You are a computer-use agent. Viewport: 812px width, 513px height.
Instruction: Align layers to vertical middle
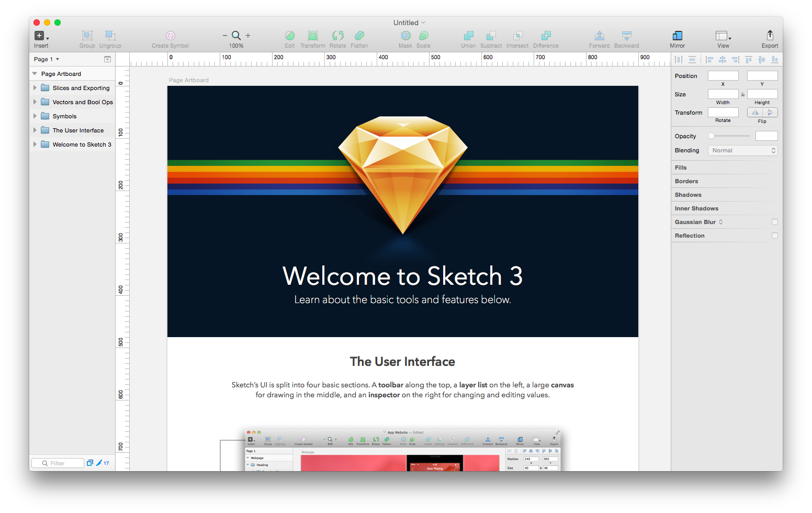(x=762, y=60)
